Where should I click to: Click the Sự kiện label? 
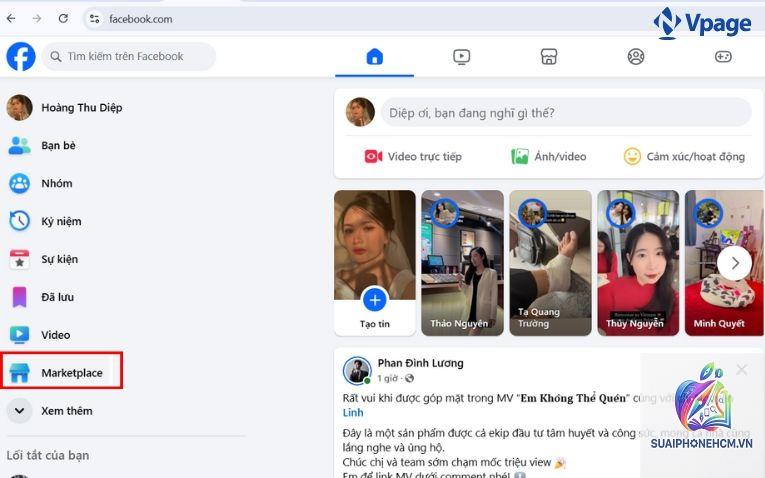[x=60, y=259]
